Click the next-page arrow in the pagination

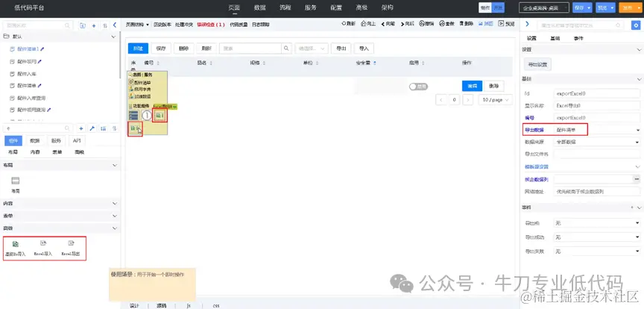click(x=468, y=99)
